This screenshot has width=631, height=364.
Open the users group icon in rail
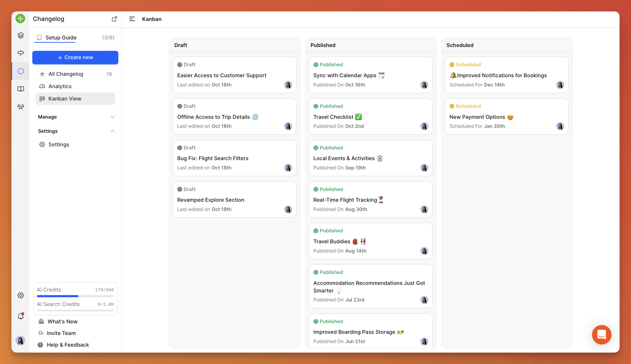point(21,107)
